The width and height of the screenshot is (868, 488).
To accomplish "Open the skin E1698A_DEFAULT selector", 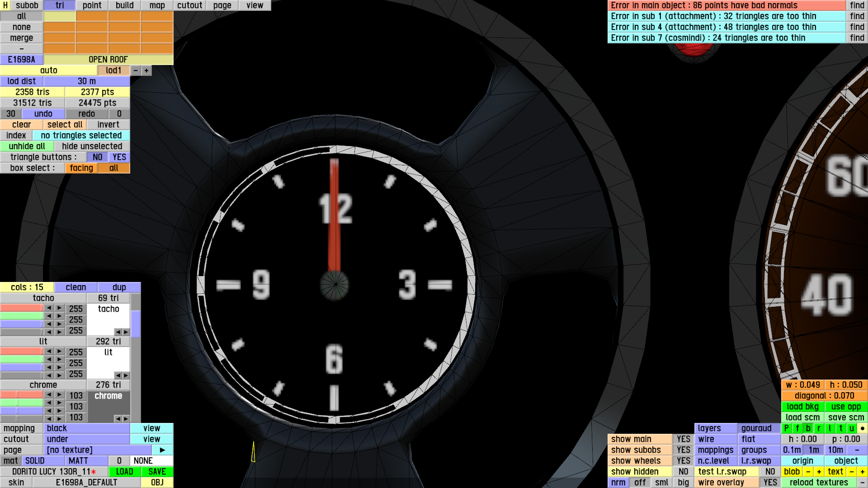I will [86, 483].
